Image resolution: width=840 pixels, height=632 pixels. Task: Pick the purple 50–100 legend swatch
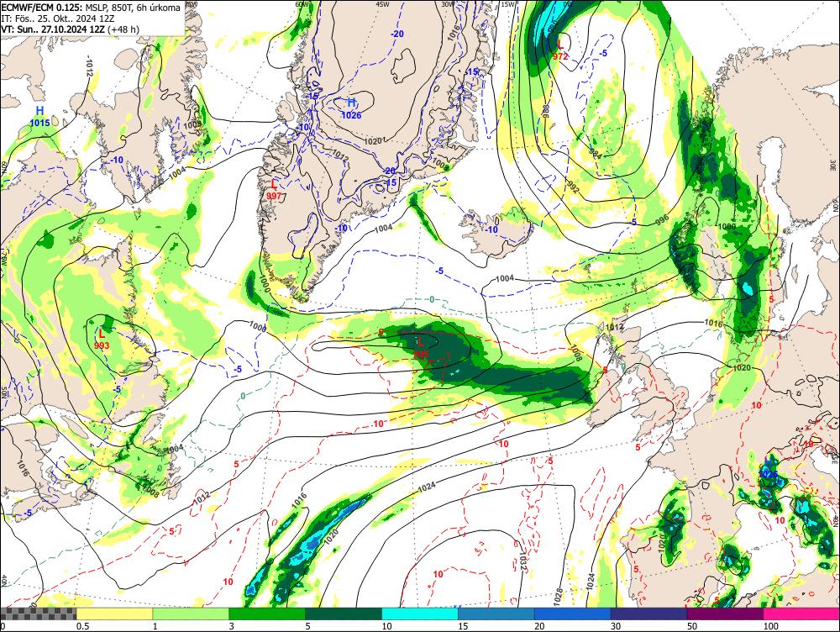coord(726,614)
